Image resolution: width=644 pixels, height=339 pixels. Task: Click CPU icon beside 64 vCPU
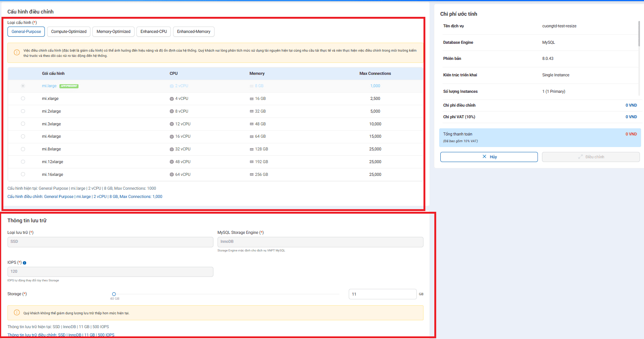pos(172,175)
